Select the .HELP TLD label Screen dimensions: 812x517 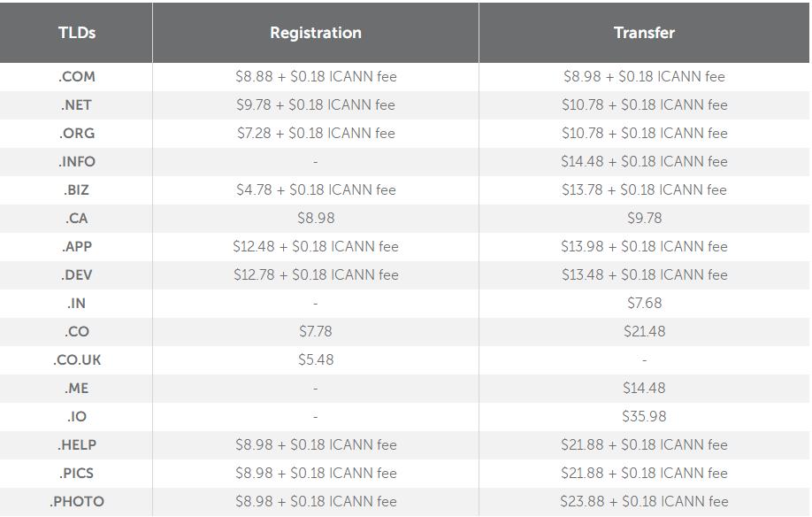(x=77, y=444)
